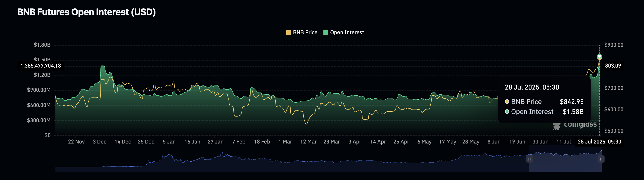Click the yellow BNB Price dot in tooltip
Image resolution: width=644 pixels, height=180 pixels.
[507, 102]
